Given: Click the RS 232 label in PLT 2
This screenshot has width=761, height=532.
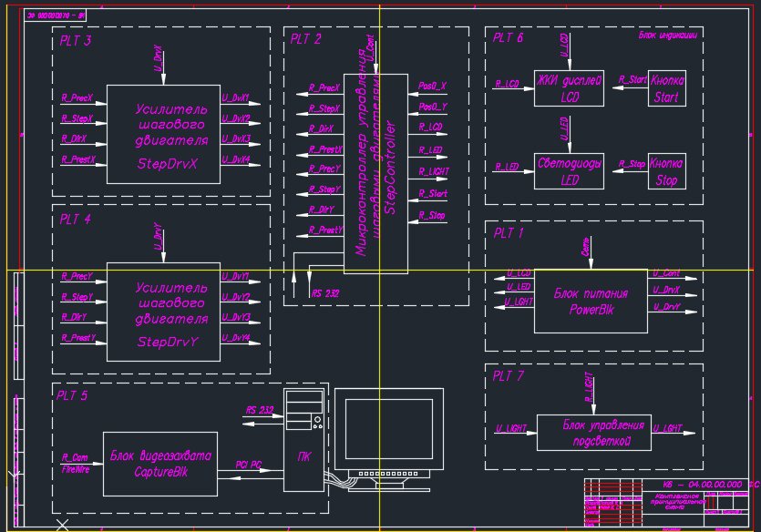Looking at the screenshot, I should tap(325, 293).
